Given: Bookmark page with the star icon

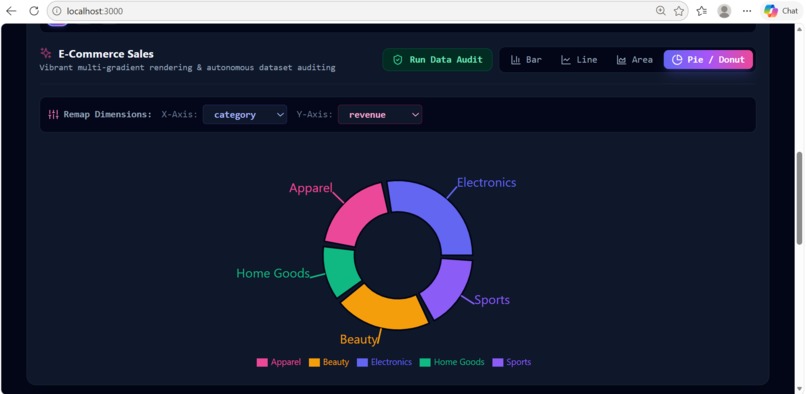Looking at the screenshot, I should [x=679, y=11].
